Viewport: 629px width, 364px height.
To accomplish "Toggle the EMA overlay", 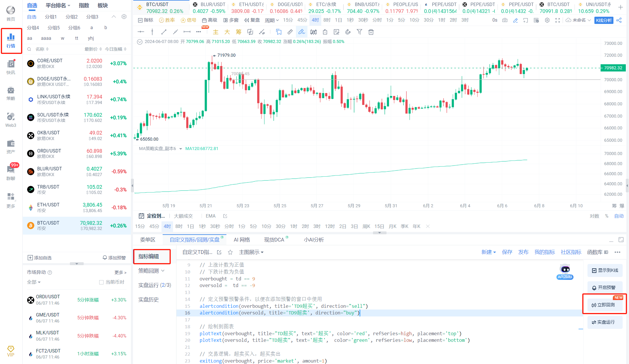I will pyautogui.click(x=211, y=216).
